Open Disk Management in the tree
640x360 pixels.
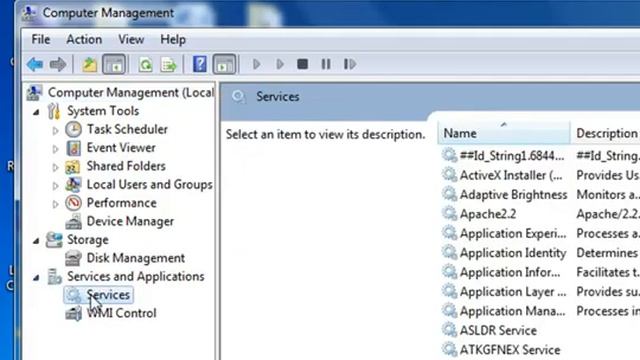click(136, 258)
